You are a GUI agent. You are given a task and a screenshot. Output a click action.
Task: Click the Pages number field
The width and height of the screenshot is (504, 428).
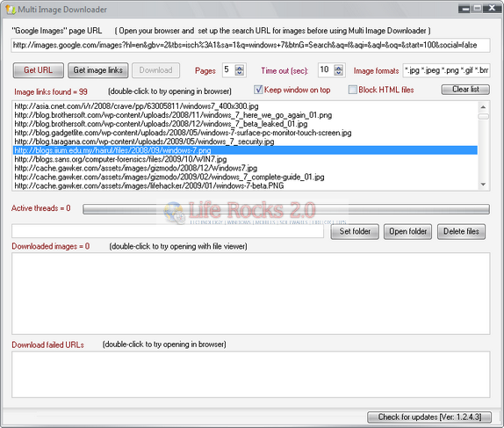pyautogui.click(x=228, y=69)
